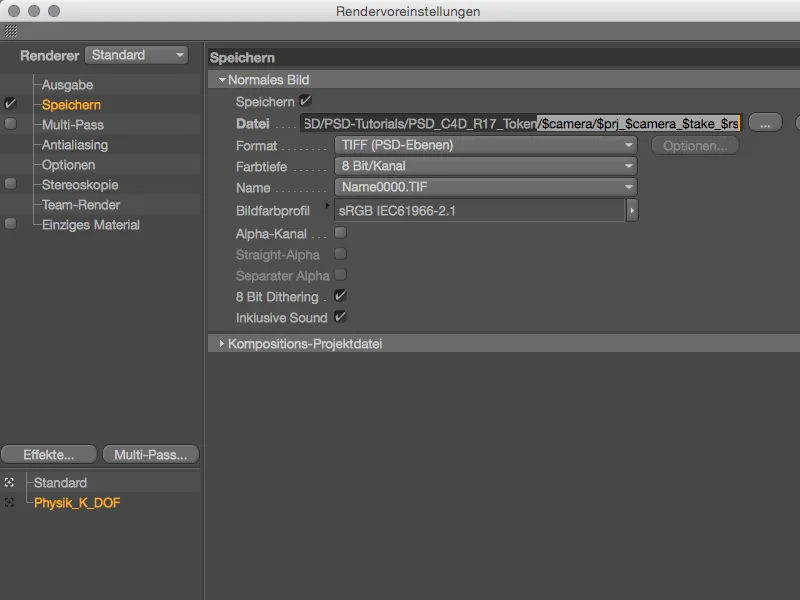Toggle the Inklusive Sound checkbox
The width and height of the screenshot is (800, 600).
pyautogui.click(x=340, y=317)
